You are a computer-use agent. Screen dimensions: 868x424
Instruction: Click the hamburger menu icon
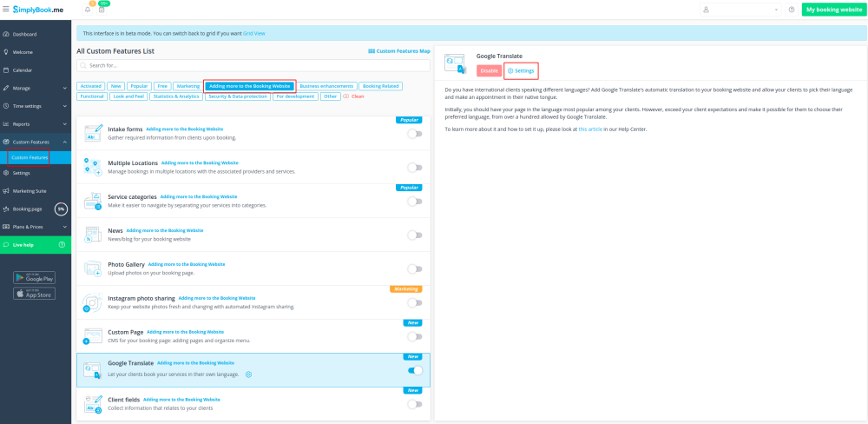6,9
